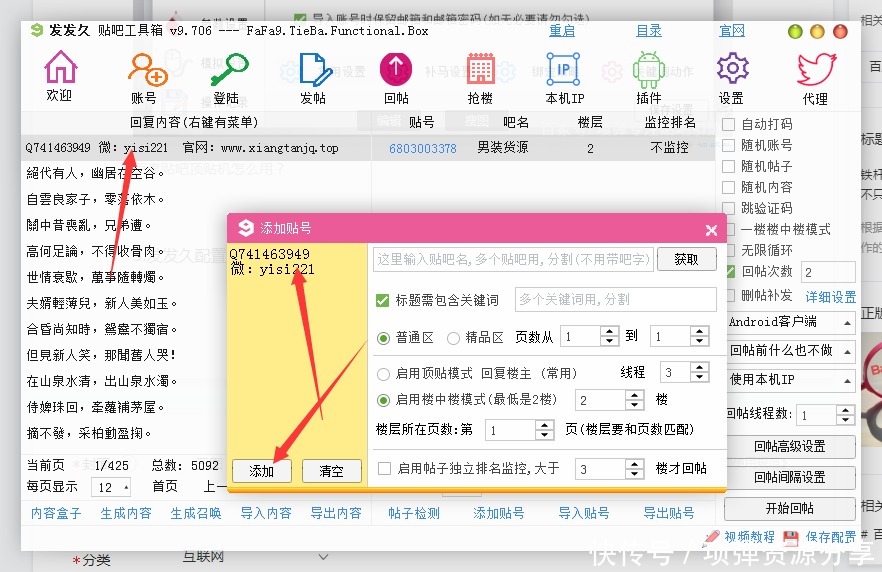This screenshot has height=572, width=882.
Task: Adjust the 页数从 start page stepper
Action: (609, 336)
